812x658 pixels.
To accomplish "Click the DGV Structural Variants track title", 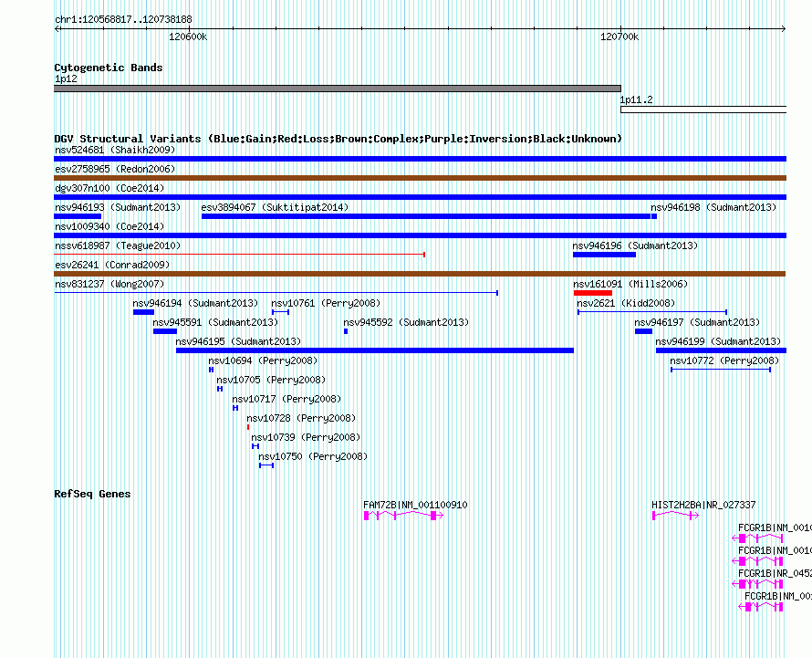I will (x=338, y=139).
